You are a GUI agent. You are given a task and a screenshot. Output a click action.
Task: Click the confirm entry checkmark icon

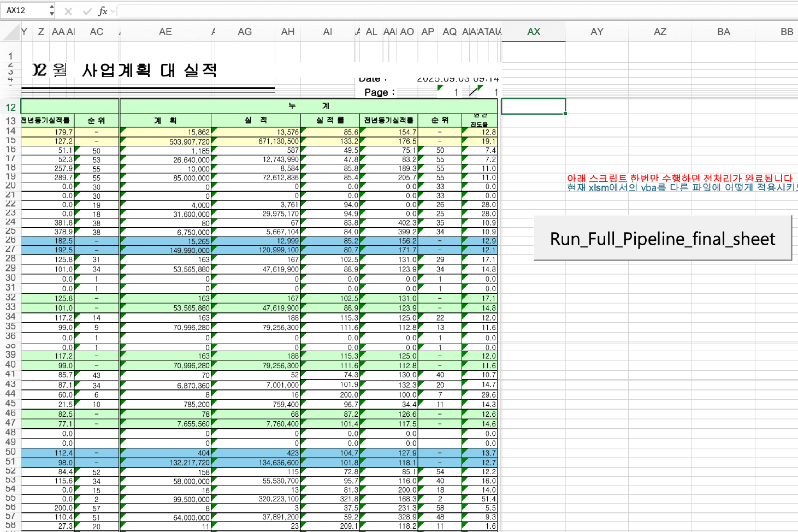pyautogui.click(x=87, y=11)
